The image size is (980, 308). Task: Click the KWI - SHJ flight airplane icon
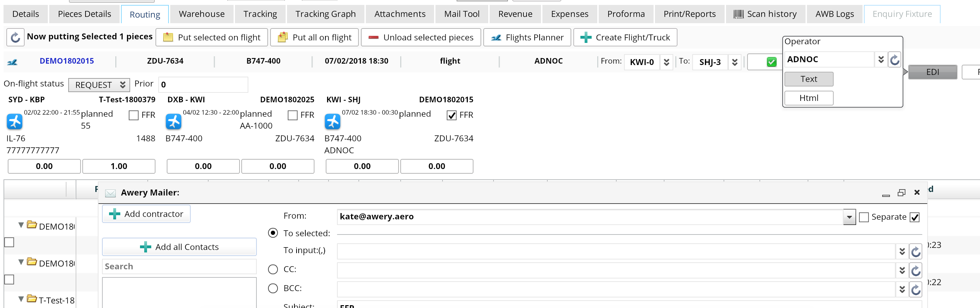point(332,122)
